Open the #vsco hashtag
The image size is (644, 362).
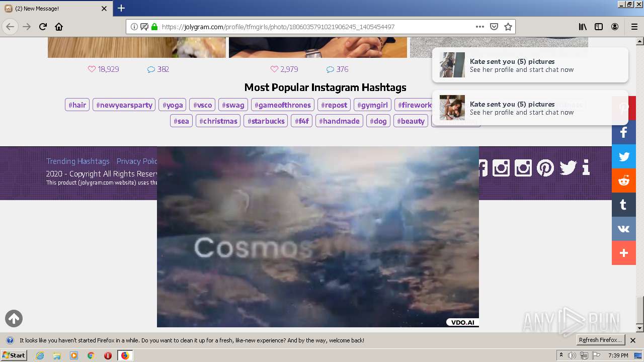[x=202, y=105]
